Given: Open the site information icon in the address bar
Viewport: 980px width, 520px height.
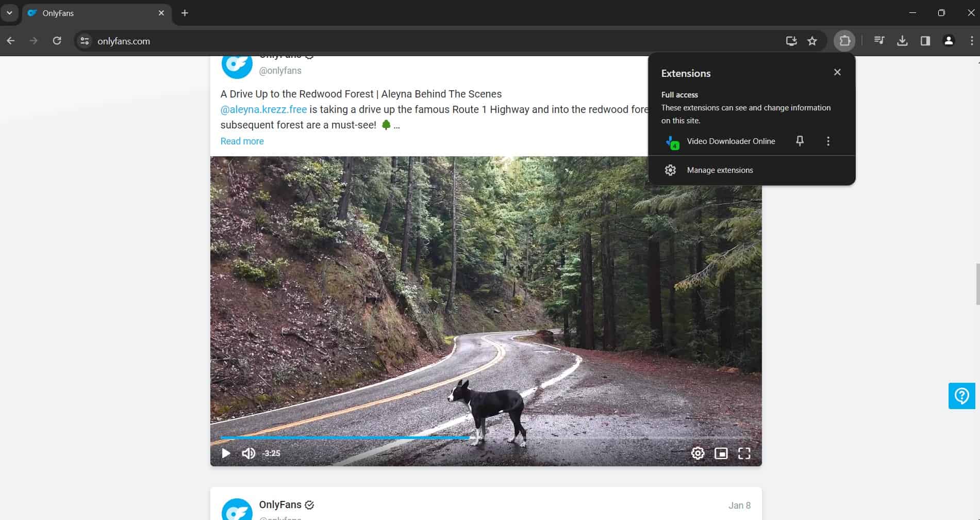Looking at the screenshot, I should pos(85,41).
